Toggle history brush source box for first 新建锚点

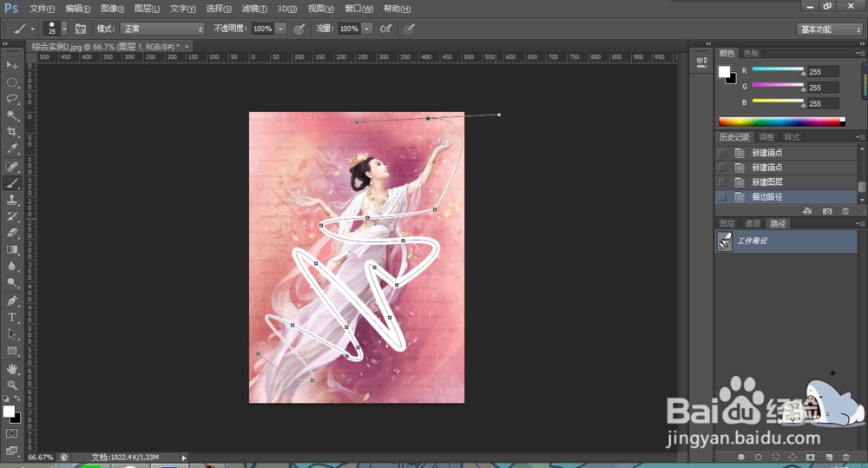pos(722,153)
